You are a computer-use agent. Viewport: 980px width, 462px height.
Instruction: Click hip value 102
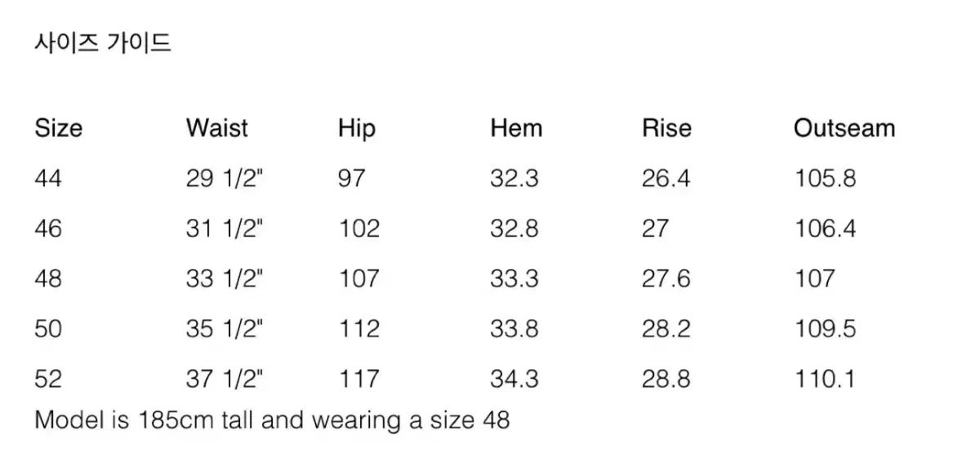point(359,229)
